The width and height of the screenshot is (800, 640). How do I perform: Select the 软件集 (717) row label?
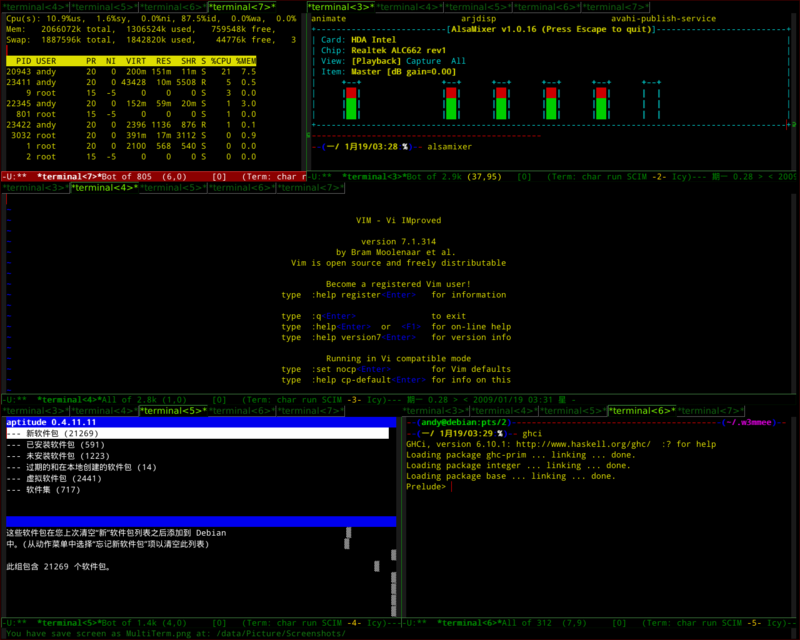click(53, 489)
